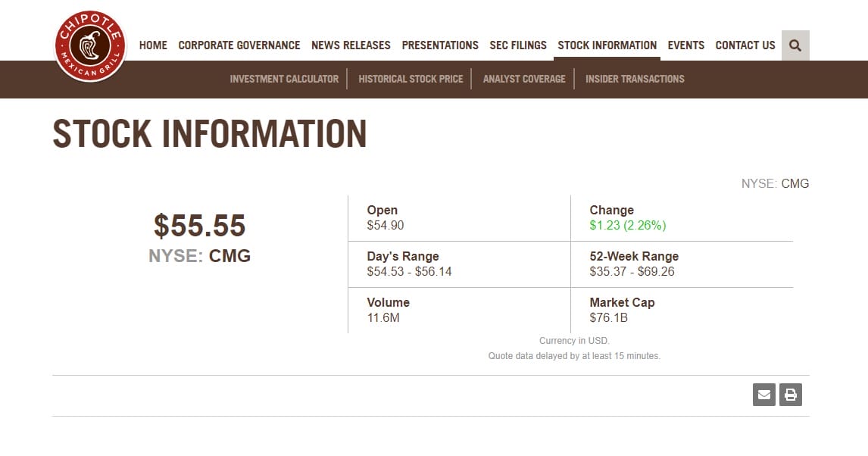Screen dimensions: 868x456
Task: View INSIDER TRANSACTIONS
Action: point(635,79)
